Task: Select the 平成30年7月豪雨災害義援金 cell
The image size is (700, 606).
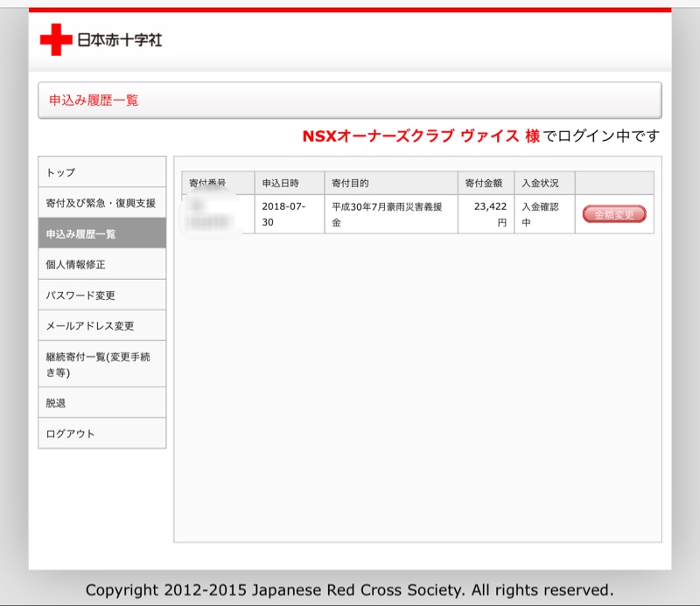Action: click(391, 214)
